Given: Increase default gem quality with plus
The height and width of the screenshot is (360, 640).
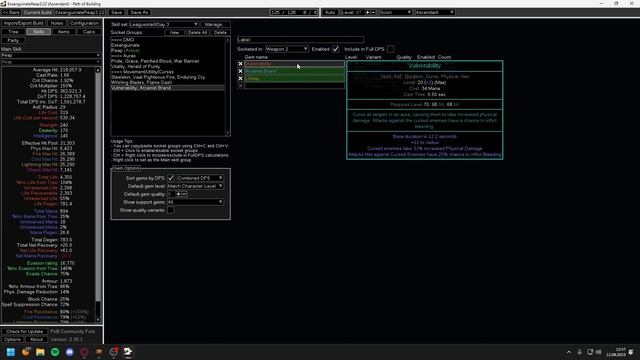Looking at the screenshot, I should tap(178, 194).
